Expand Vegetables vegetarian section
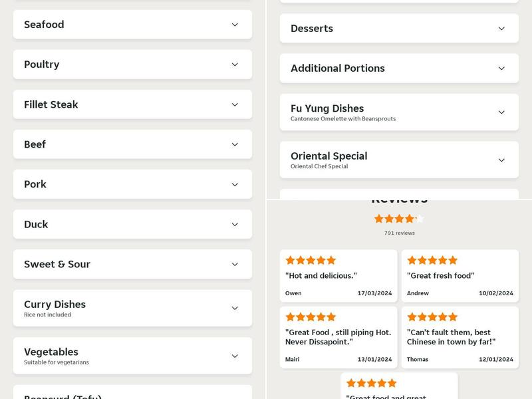Screen dimensions: 532x399 (132, 356)
